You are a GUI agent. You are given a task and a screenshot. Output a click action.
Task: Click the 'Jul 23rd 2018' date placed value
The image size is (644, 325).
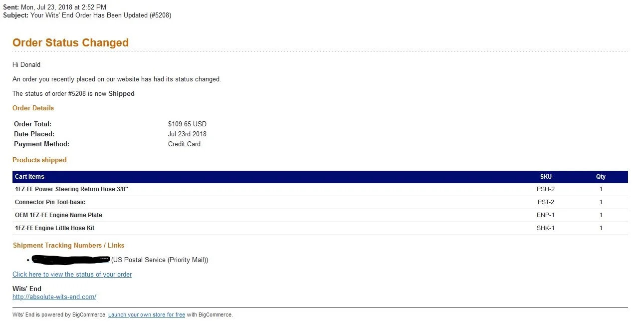[x=187, y=134]
